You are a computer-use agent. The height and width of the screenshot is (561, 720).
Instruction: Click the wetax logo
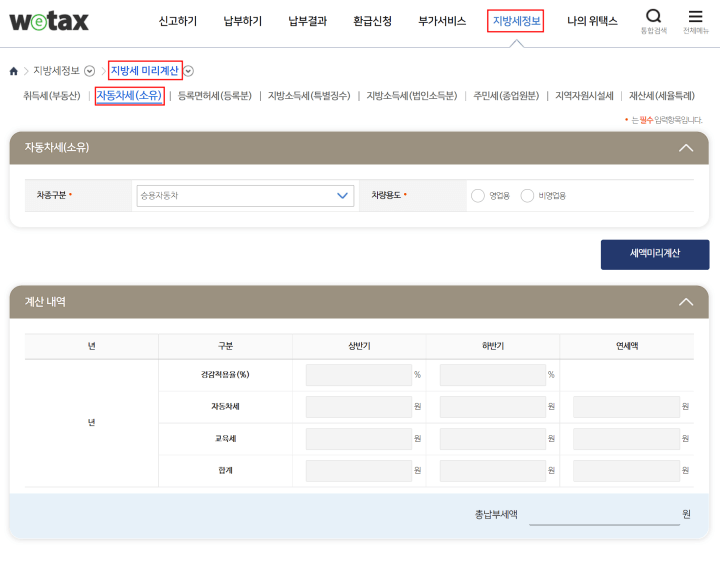tap(49, 21)
